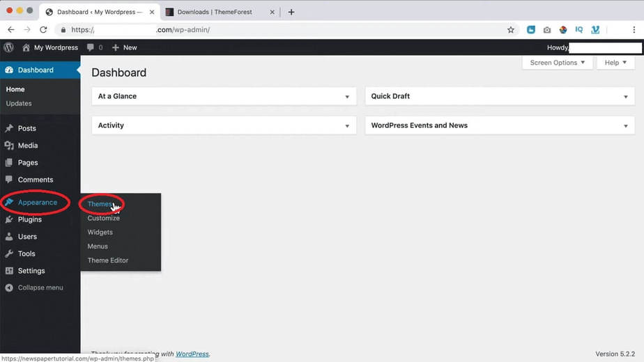This screenshot has height=362, width=644.
Task: Open Settings menu label
Action: (x=31, y=271)
